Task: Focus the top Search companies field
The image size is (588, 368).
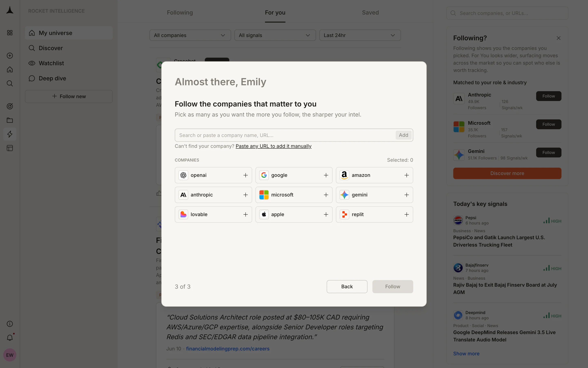Action: 507,13
